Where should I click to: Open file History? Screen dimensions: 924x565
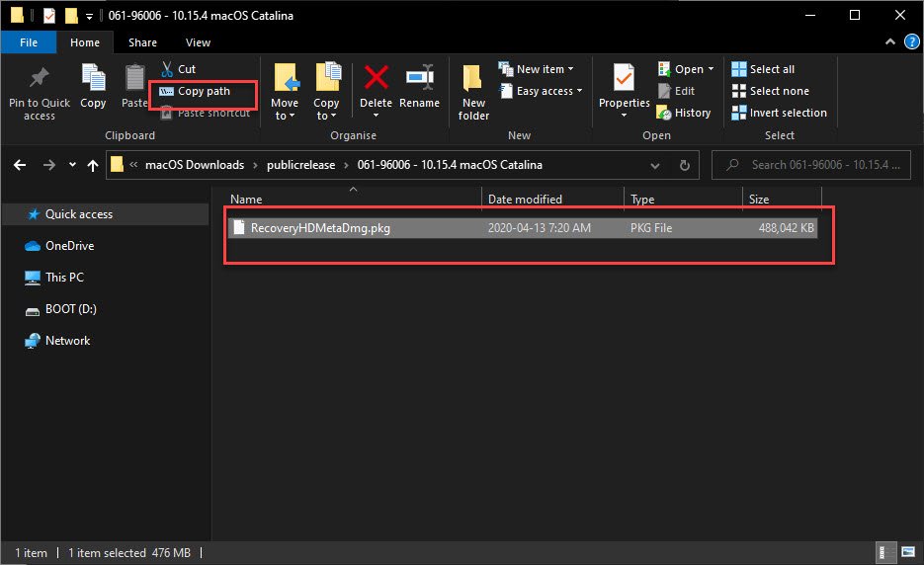pyautogui.click(x=684, y=114)
